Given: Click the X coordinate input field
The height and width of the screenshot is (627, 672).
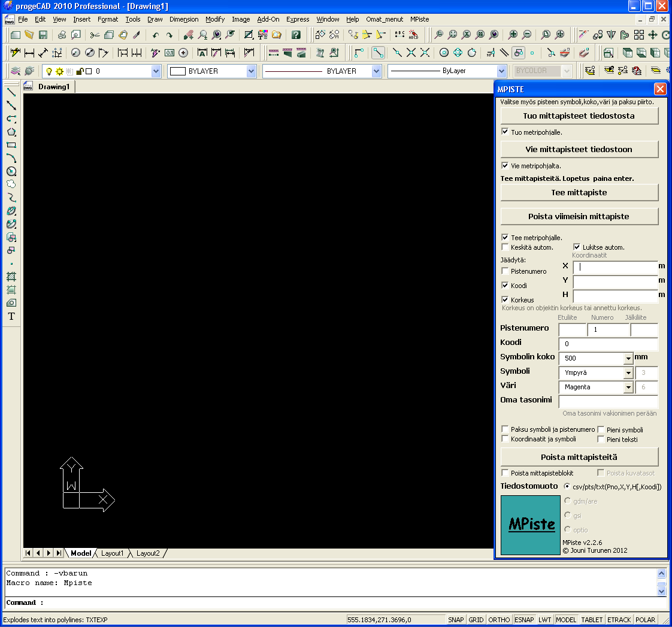Looking at the screenshot, I should 615,267.
